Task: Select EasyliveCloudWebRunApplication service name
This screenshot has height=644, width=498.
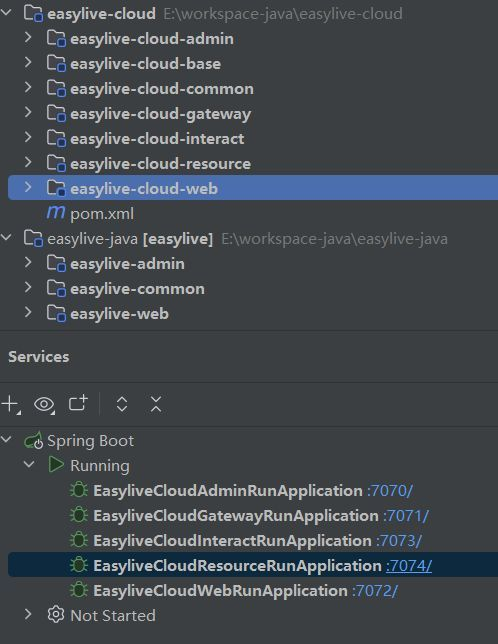Action: [x=220, y=591]
